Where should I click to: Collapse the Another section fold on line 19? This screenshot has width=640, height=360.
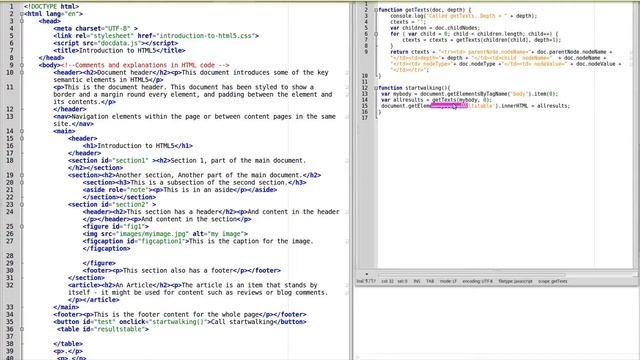pyautogui.click(x=22, y=176)
